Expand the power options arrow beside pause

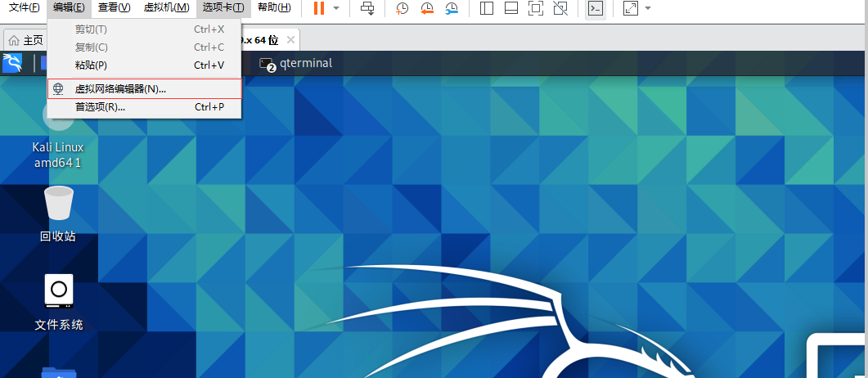[336, 8]
